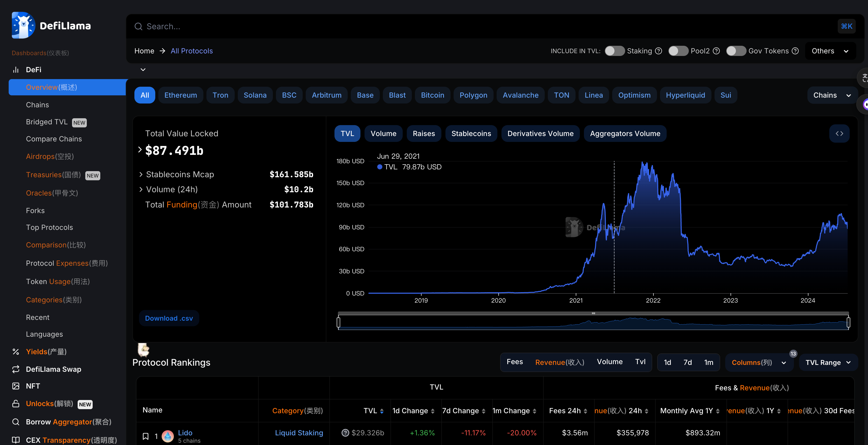Click the left handle of chart range slider
This screenshot has width=868, height=445.
(338, 322)
